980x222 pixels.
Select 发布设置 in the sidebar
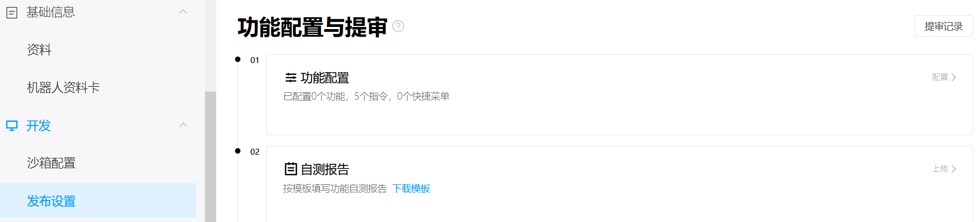tap(98, 200)
